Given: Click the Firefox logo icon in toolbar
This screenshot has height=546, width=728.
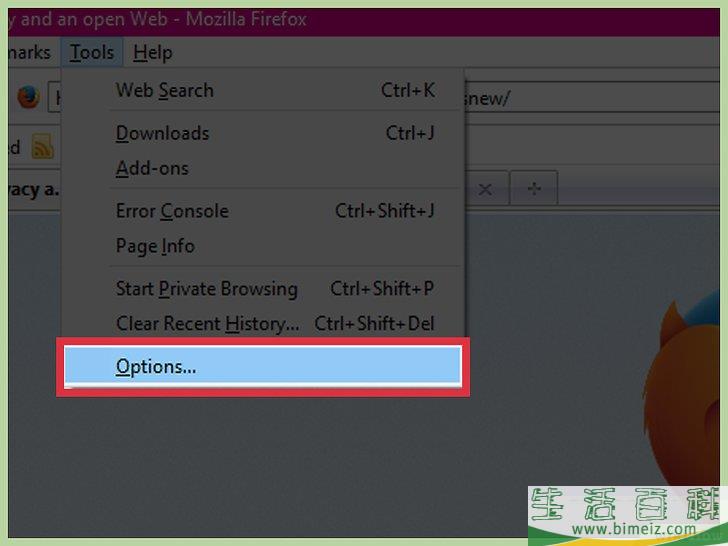Looking at the screenshot, I should click(29, 97).
